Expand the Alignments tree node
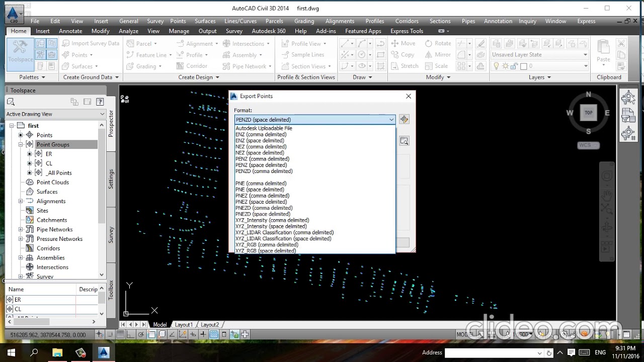Image resolution: width=644 pixels, height=362 pixels. pyautogui.click(x=21, y=201)
